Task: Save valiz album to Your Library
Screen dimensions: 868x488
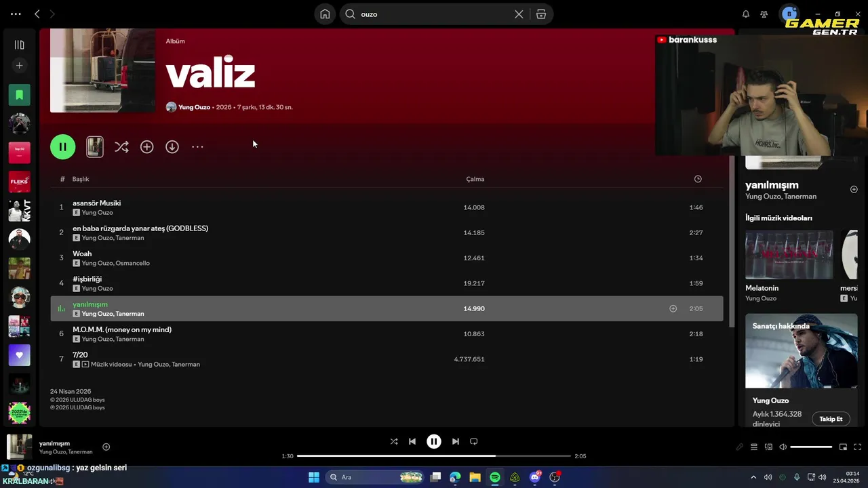Action: pyautogui.click(x=146, y=146)
